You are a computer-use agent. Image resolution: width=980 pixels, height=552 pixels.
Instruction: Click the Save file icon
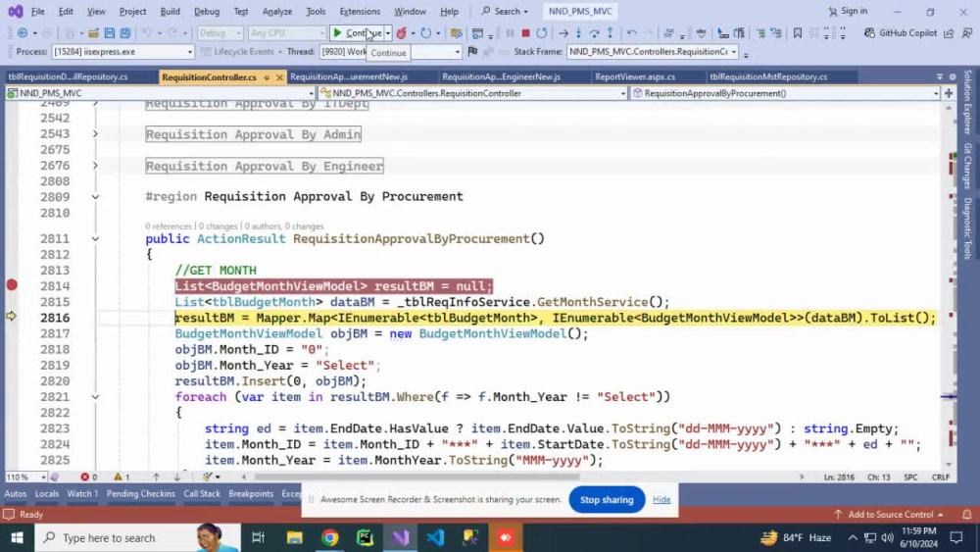pos(110,32)
